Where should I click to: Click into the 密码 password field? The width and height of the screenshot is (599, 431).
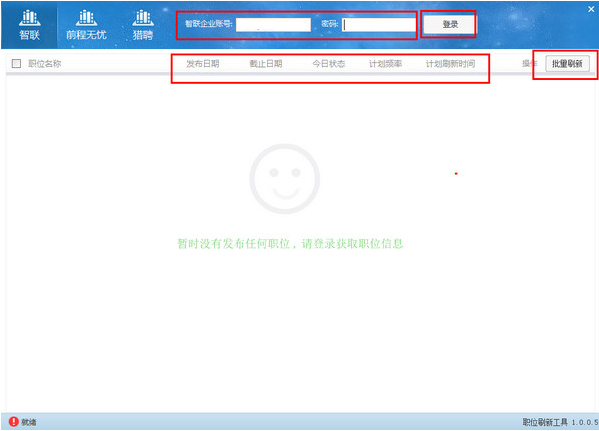379,25
